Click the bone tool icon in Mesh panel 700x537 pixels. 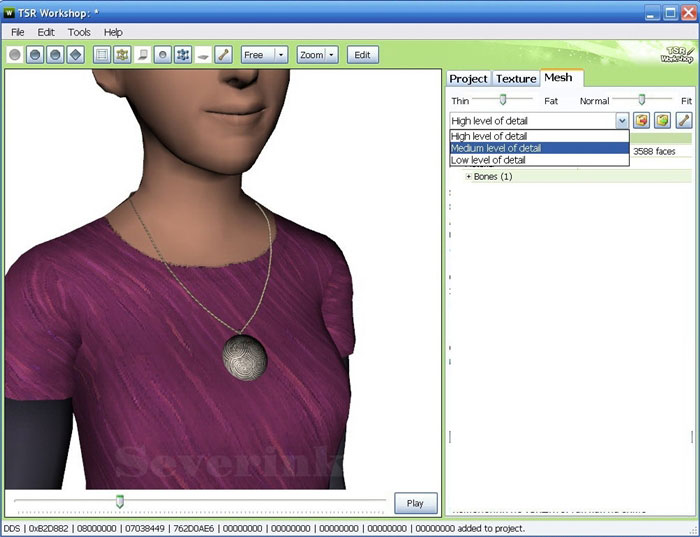(684, 120)
